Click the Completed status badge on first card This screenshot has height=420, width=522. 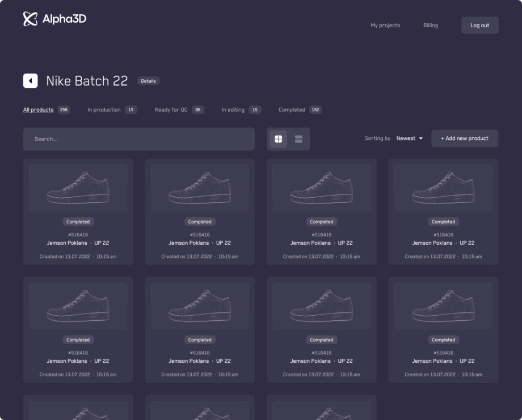click(78, 222)
